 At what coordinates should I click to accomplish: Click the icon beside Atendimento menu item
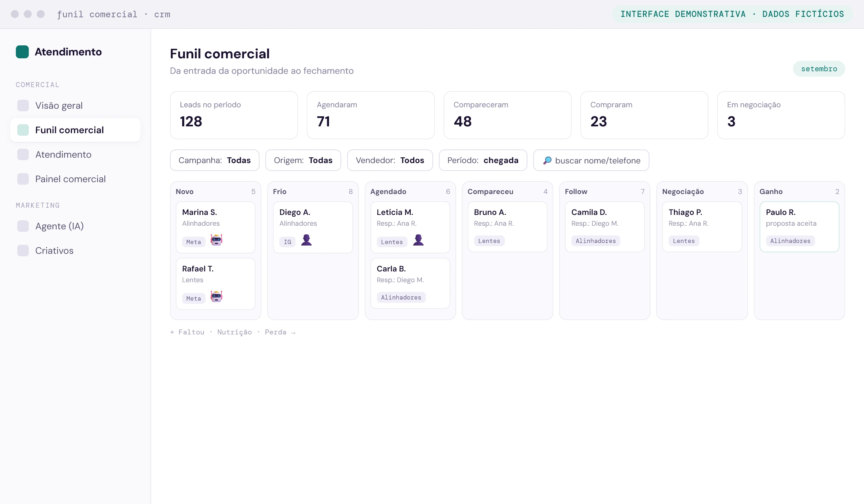tap(23, 154)
